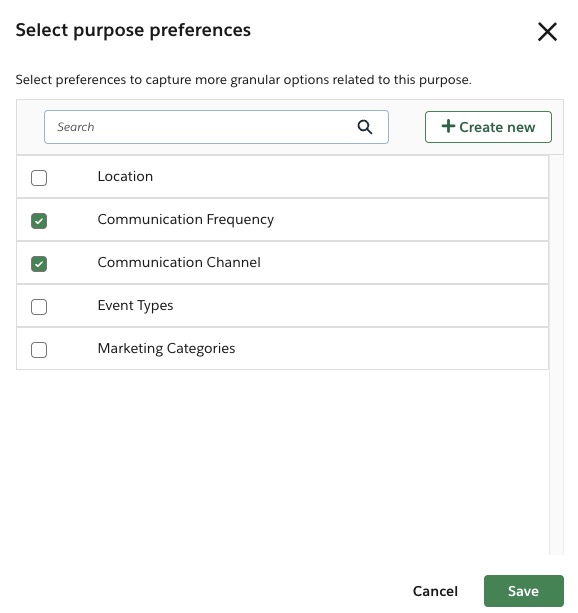Select the Communication Frequency label

(x=186, y=220)
